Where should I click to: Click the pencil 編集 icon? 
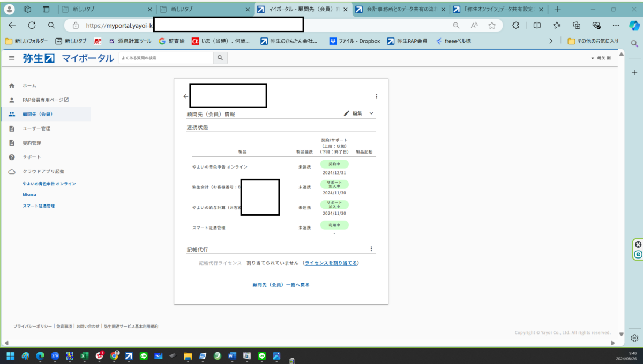click(x=347, y=113)
